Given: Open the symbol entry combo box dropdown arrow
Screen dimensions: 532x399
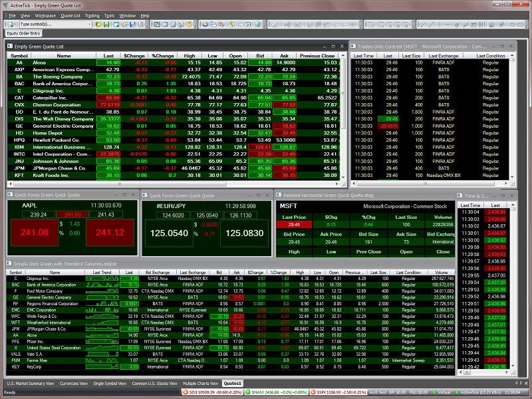Looking at the screenshot, I should pos(89,25).
